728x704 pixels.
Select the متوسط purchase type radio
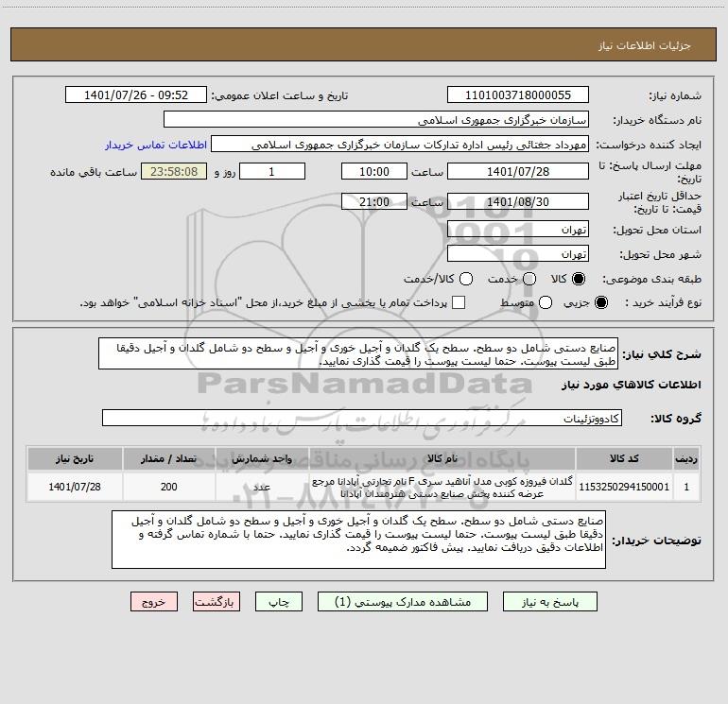click(x=546, y=302)
